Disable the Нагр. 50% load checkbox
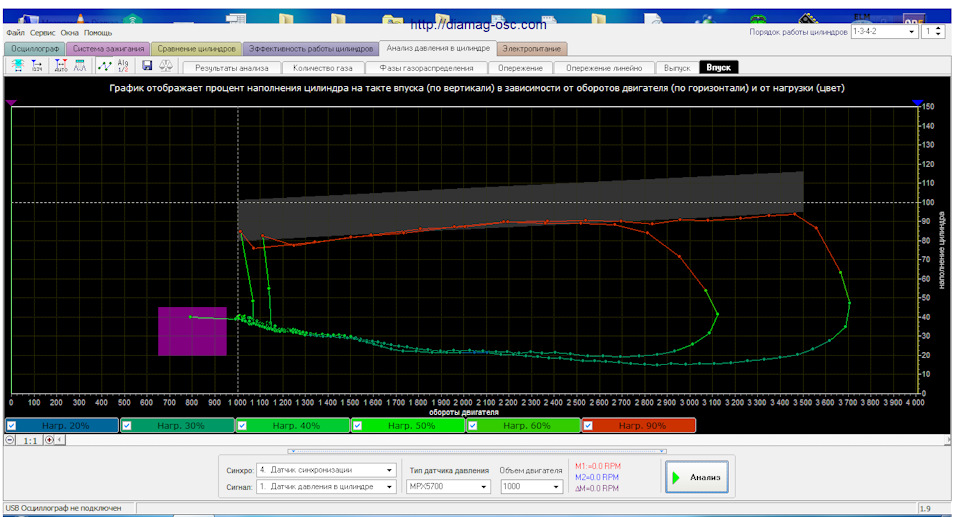 click(x=357, y=426)
